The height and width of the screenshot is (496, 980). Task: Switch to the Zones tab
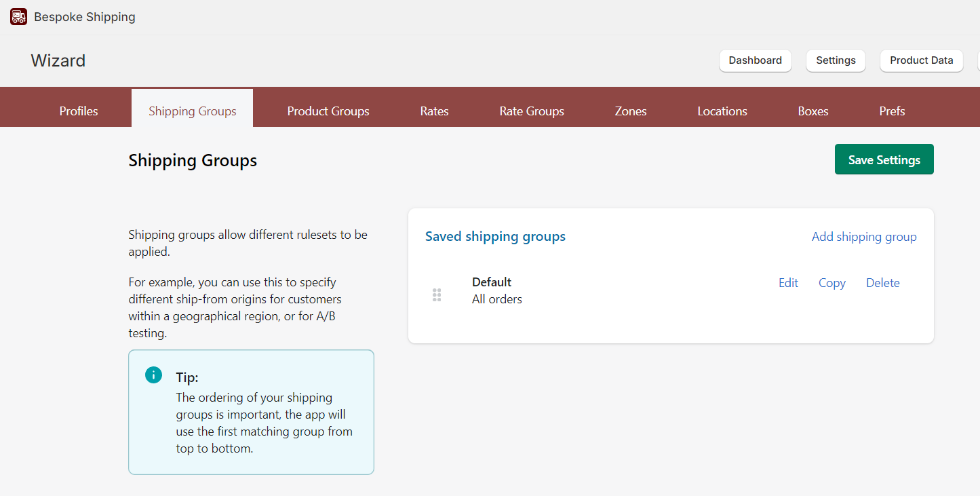[x=631, y=111]
